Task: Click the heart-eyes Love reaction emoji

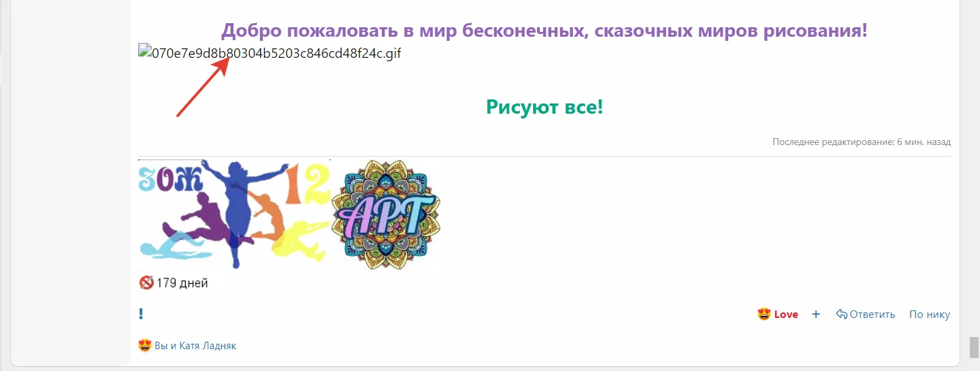Action: pos(764,314)
